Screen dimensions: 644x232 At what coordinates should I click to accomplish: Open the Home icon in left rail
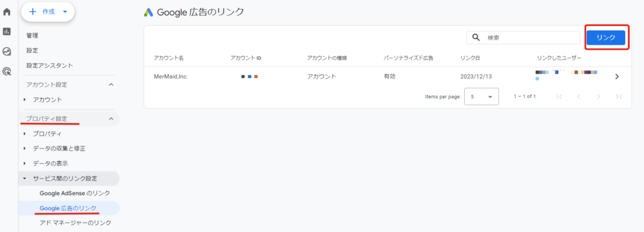point(6,11)
